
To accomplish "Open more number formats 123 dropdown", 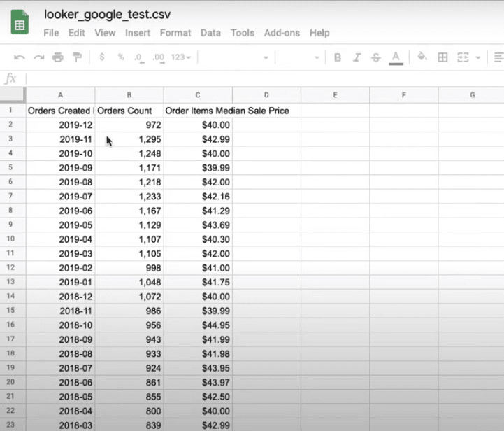I will [x=180, y=57].
